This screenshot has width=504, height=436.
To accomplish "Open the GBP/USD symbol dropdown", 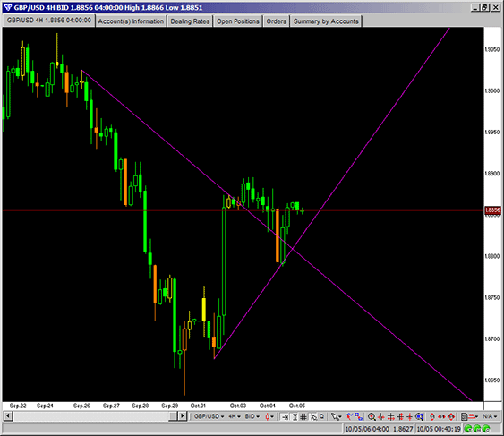I will click(x=209, y=416).
